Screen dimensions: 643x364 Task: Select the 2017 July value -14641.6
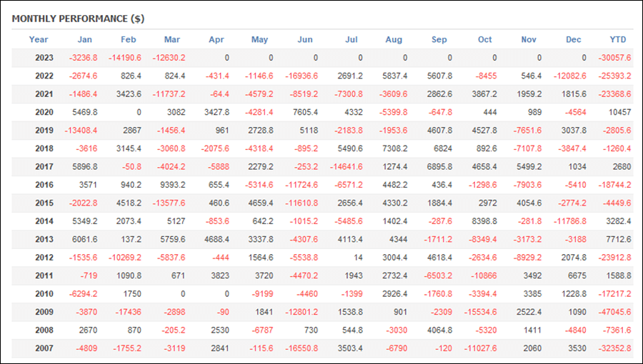pos(346,166)
